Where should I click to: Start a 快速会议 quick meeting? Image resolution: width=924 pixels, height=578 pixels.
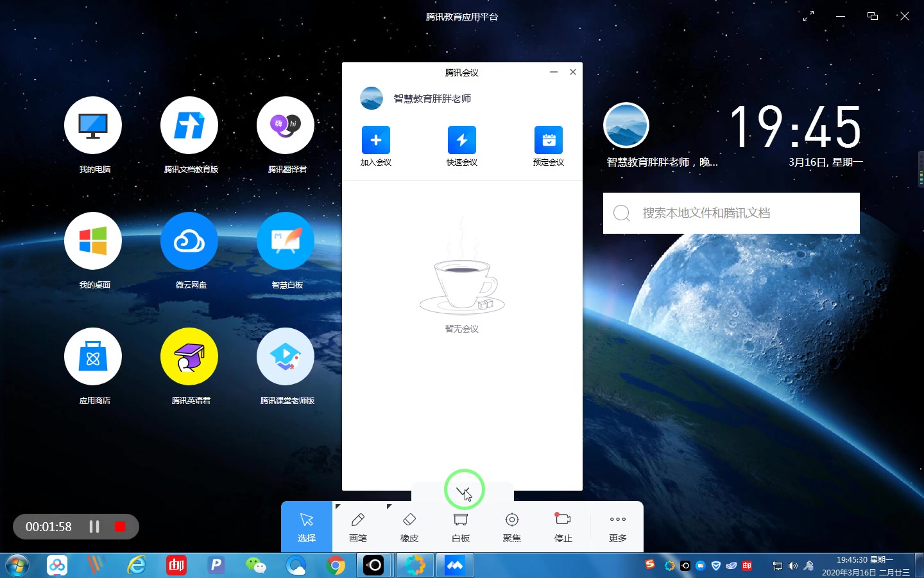(462, 140)
